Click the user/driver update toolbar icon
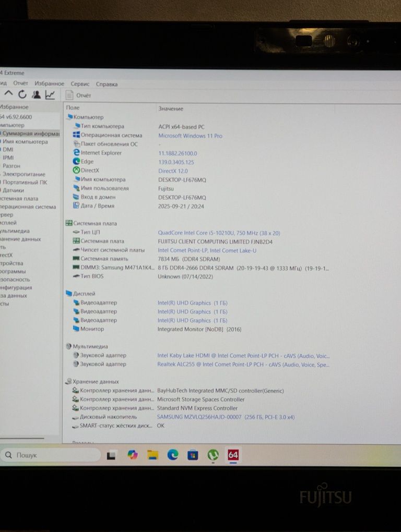The image size is (401, 532). point(37,94)
